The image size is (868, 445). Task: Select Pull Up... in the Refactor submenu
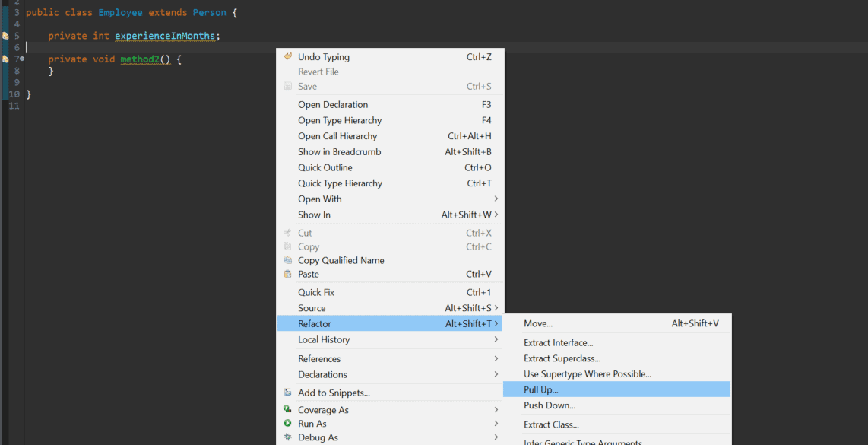click(616, 389)
